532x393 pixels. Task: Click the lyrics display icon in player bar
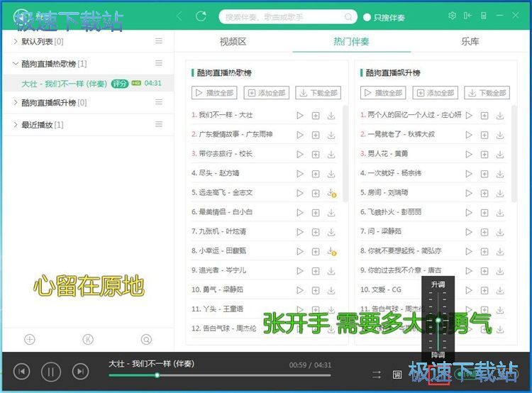(397, 374)
